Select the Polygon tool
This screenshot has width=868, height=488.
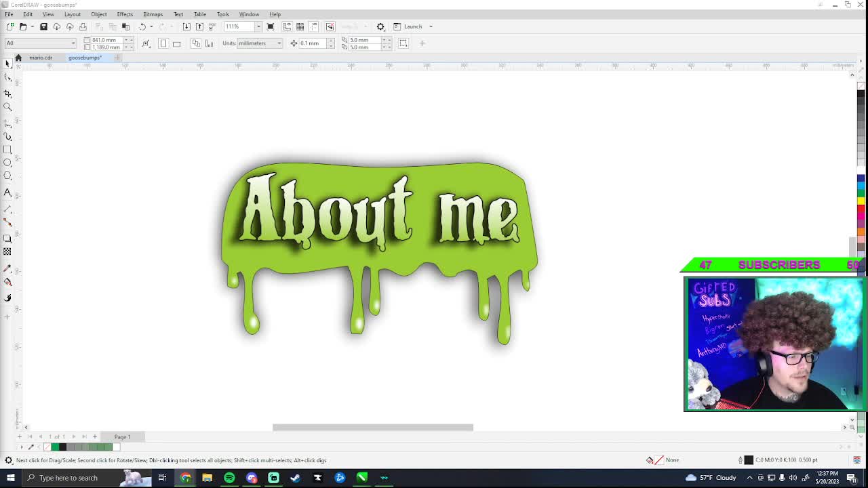(7, 176)
